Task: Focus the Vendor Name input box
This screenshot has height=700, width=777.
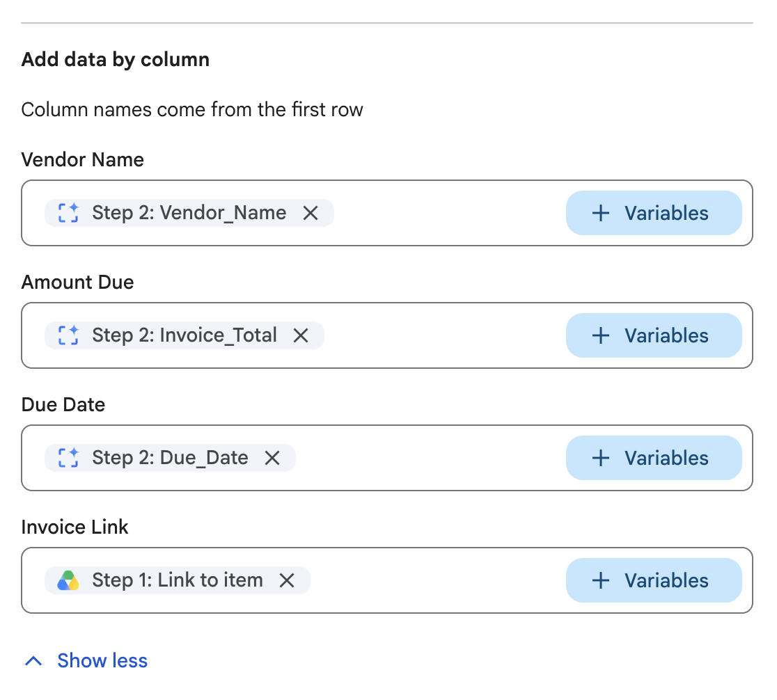Action: tap(387, 213)
